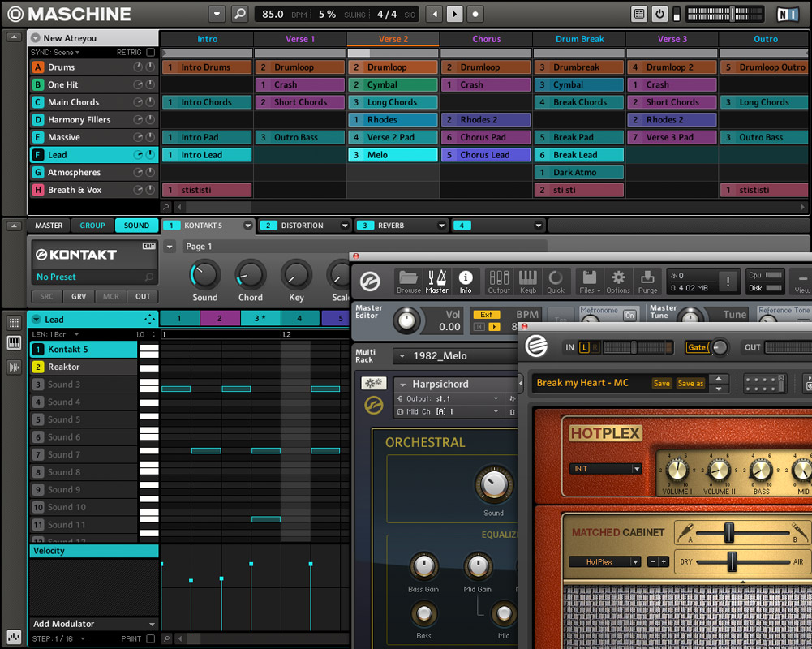
Task: Click Save in Guitar Rig preset bar
Action: [661, 383]
